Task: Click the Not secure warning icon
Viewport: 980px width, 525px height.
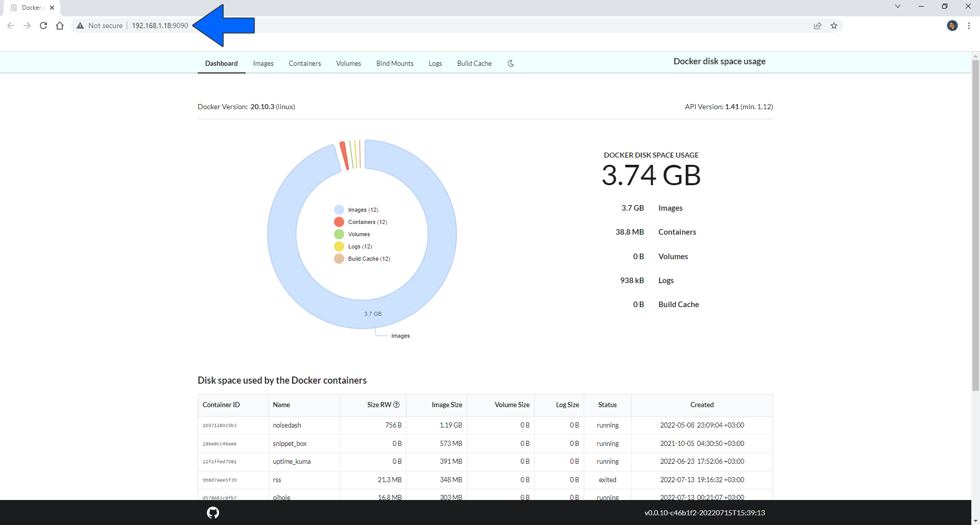Action: [80, 26]
